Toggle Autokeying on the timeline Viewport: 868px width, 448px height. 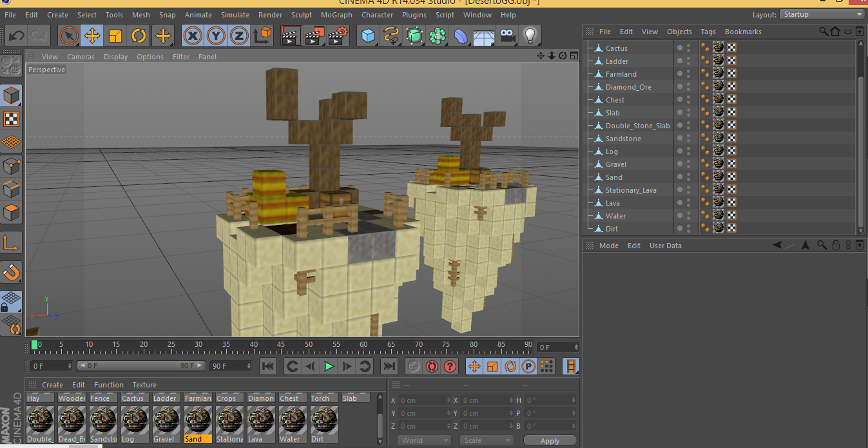(x=432, y=367)
